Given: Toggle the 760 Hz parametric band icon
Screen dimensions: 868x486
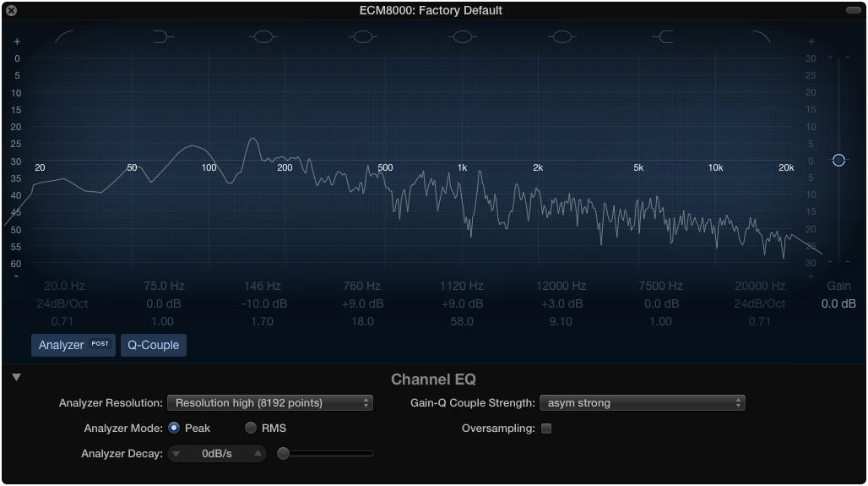Looking at the screenshot, I should [x=362, y=37].
